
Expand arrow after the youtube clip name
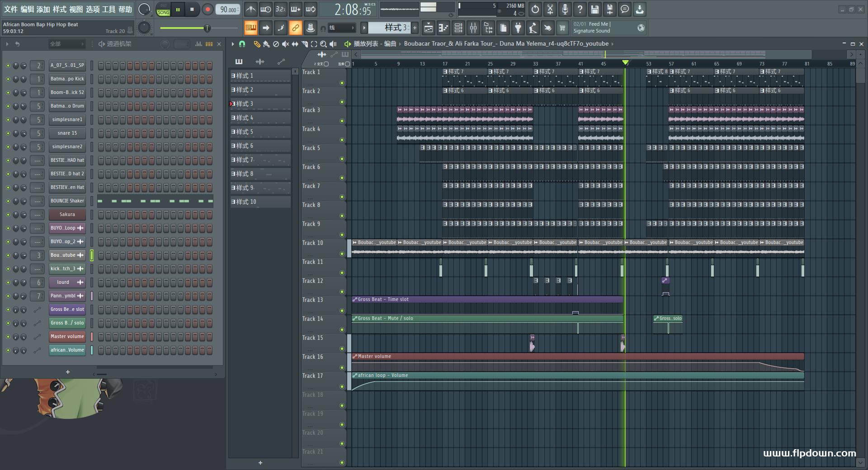[x=613, y=44]
